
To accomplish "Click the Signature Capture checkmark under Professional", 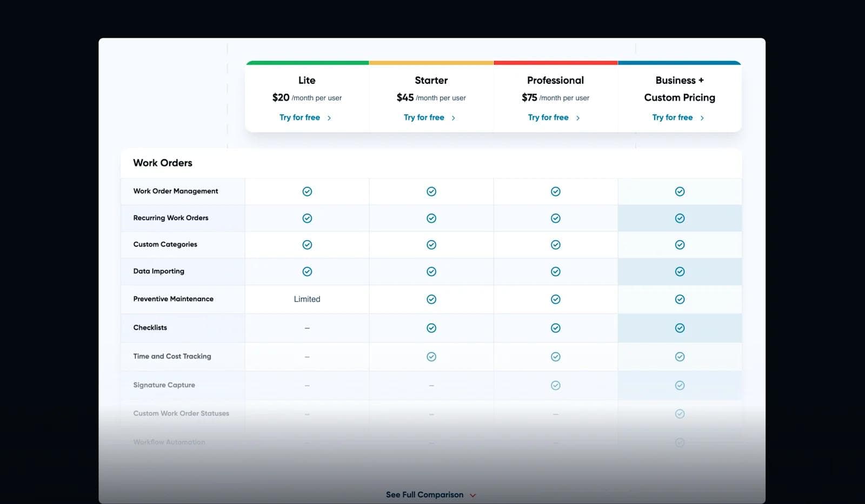I will point(556,385).
